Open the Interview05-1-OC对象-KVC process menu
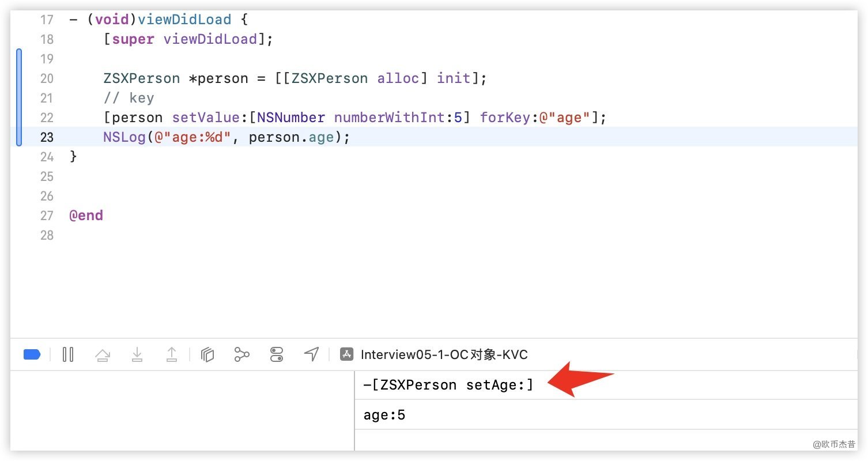 444,354
